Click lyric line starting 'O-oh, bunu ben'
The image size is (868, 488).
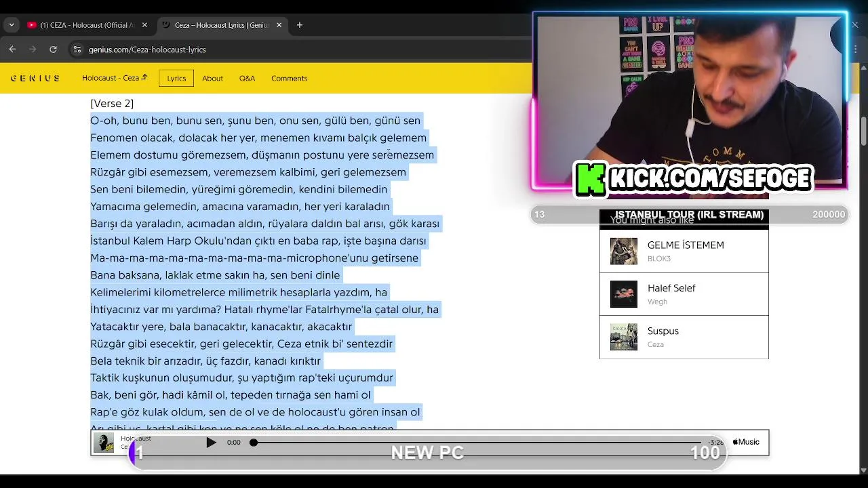point(256,121)
